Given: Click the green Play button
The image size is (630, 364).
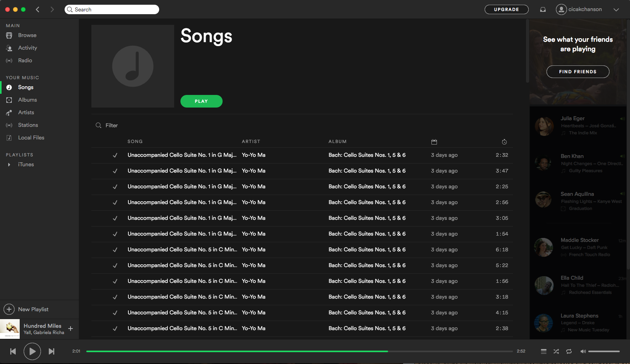Looking at the screenshot, I should pyautogui.click(x=201, y=101).
